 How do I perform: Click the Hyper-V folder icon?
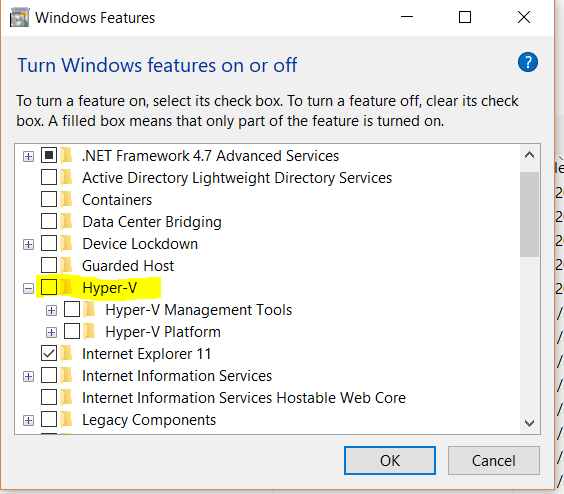67,287
